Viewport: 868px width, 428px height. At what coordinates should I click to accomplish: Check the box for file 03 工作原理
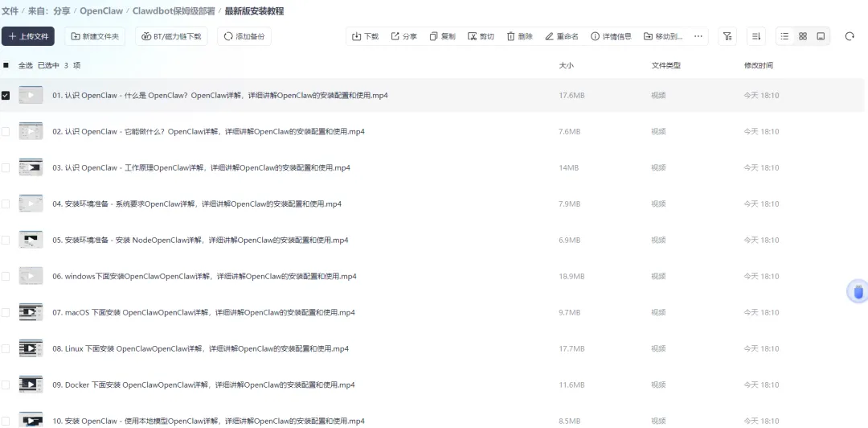6,167
